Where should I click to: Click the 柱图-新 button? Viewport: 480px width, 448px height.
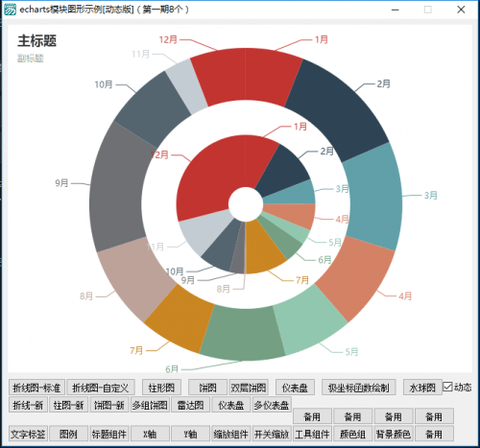point(68,405)
